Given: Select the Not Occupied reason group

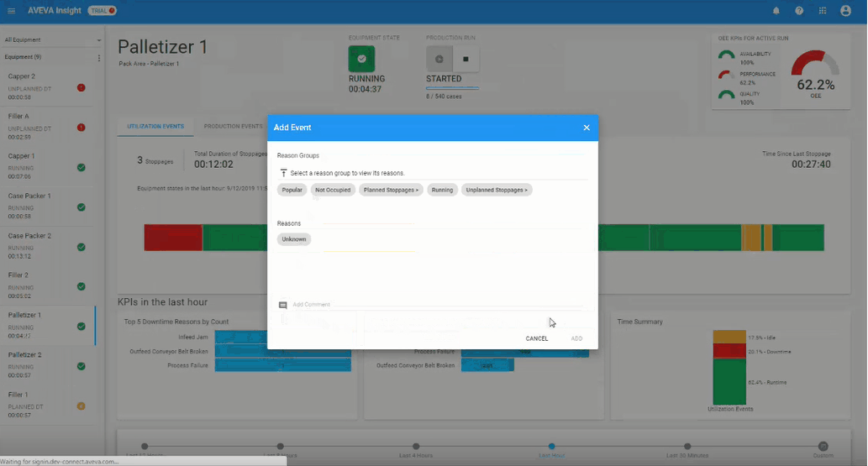Looking at the screenshot, I should pyautogui.click(x=332, y=190).
